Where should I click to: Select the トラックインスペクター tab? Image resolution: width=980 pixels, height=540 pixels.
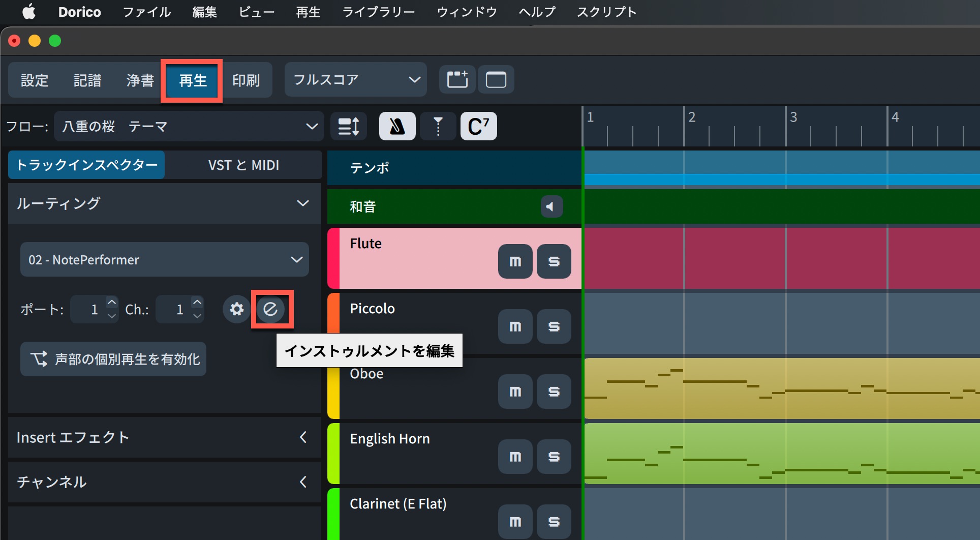(x=86, y=165)
